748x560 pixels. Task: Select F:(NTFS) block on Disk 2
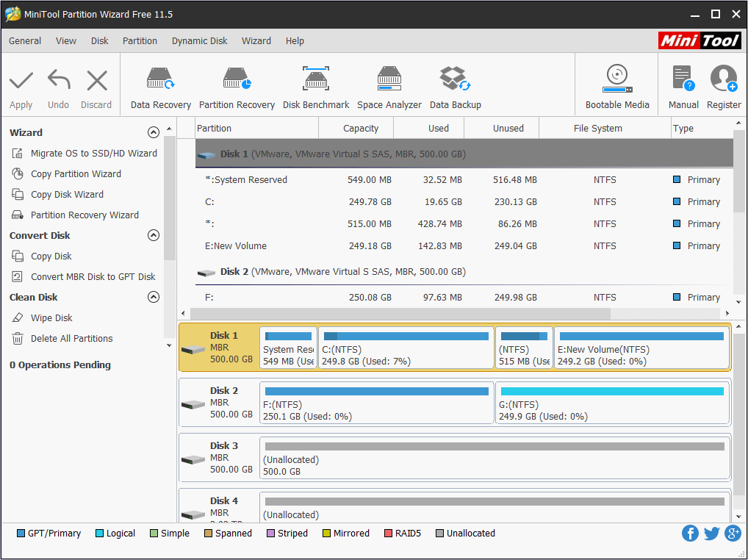click(x=377, y=403)
